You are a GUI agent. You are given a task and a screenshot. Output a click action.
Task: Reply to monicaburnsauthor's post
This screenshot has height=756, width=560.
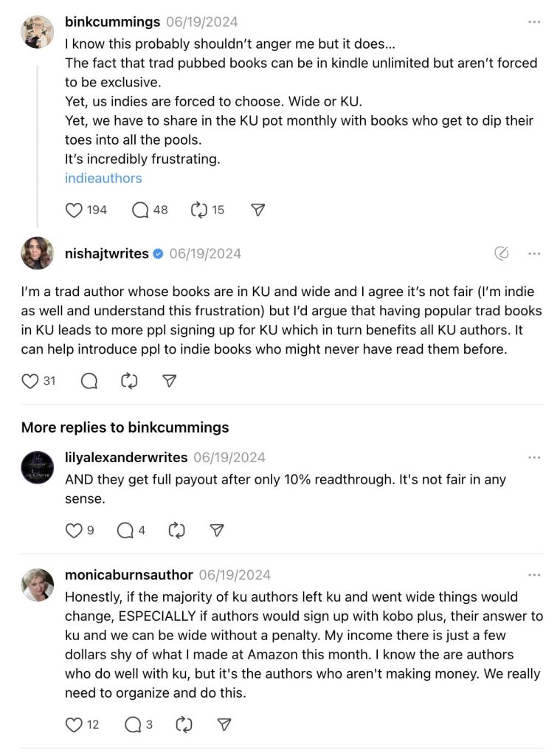tap(134, 724)
